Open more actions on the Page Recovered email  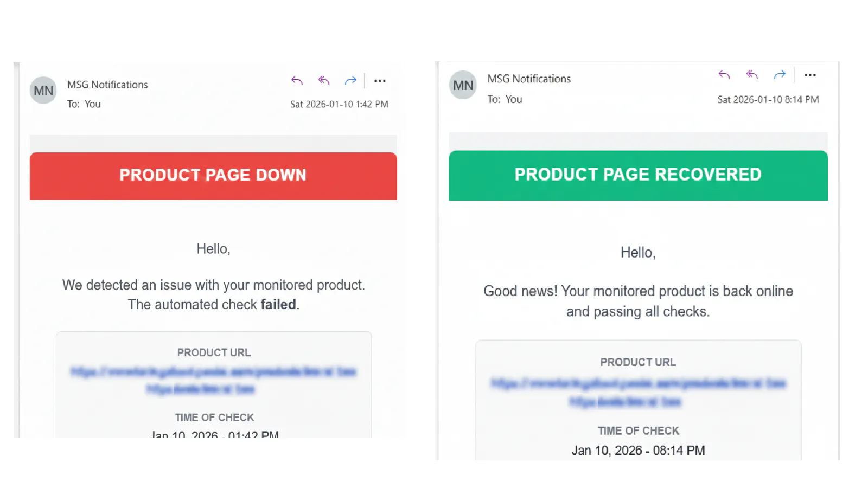(810, 75)
